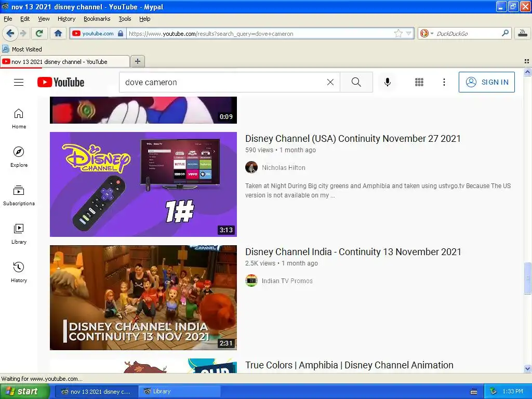Select the nov 13 2021 disney taskbar button
Screen dimensions: 532x399
pyautogui.click(x=96, y=392)
